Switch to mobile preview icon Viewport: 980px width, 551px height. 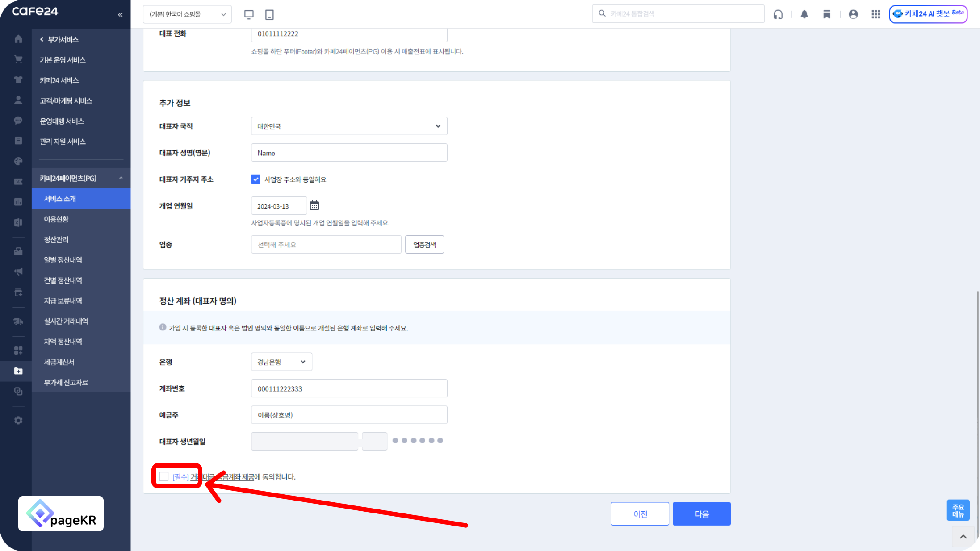(x=269, y=14)
